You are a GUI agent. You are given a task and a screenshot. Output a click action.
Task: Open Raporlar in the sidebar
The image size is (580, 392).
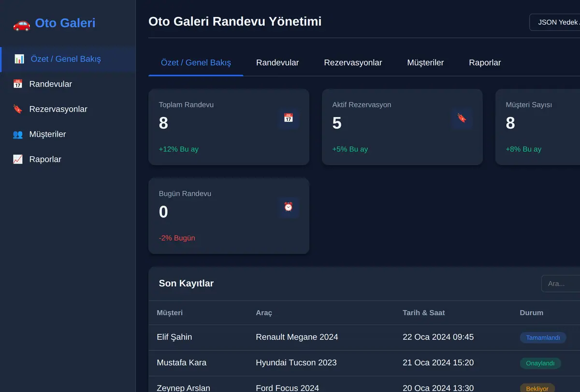click(x=68, y=160)
